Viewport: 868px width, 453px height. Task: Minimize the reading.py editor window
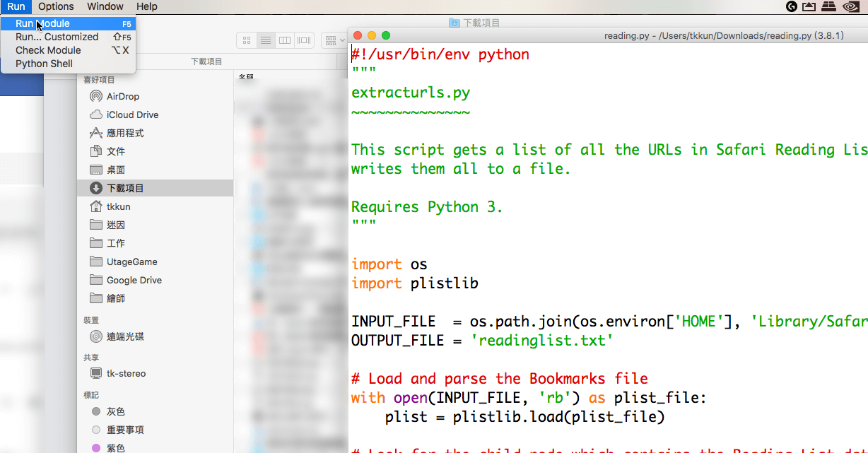click(x=372, y=35)
